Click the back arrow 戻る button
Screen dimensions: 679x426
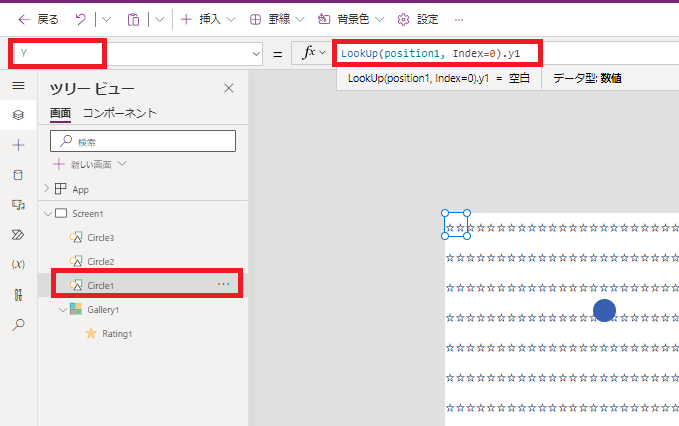point(38,19)
